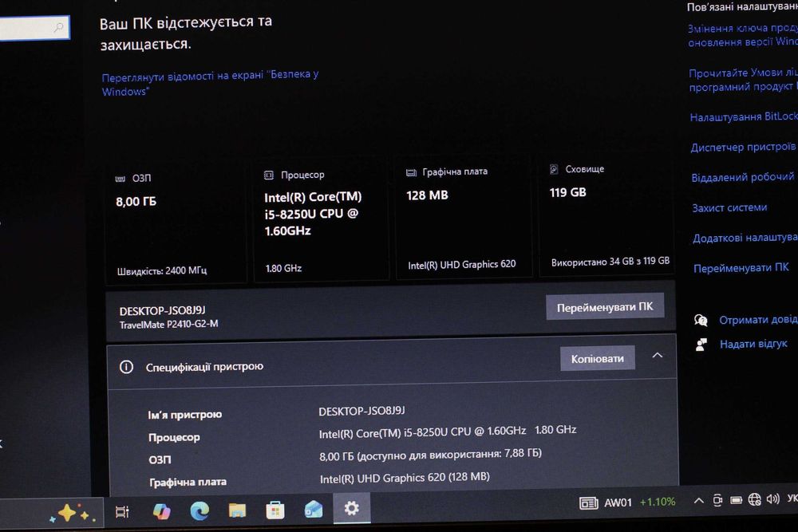Click the Settings search box

[x=34, y=27]
